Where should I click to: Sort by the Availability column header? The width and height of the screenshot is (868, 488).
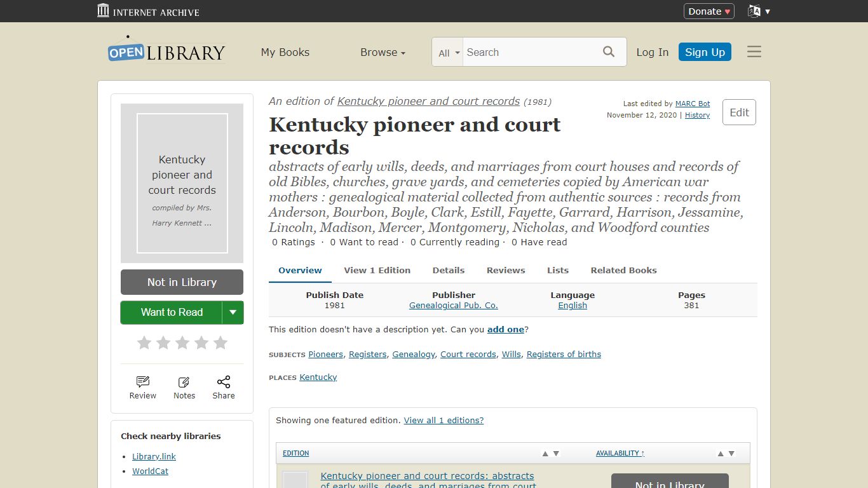(620, 453)
